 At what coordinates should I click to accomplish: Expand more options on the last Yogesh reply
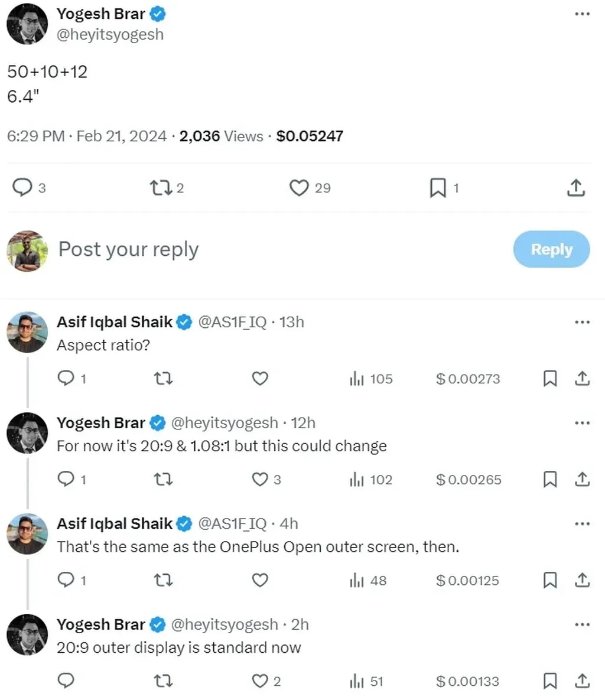pyautogui.click(x=582, y=624)
